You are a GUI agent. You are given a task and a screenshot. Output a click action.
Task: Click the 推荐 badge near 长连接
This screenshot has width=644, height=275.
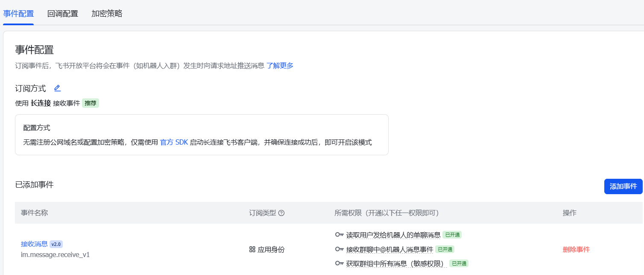coord(90,103)
